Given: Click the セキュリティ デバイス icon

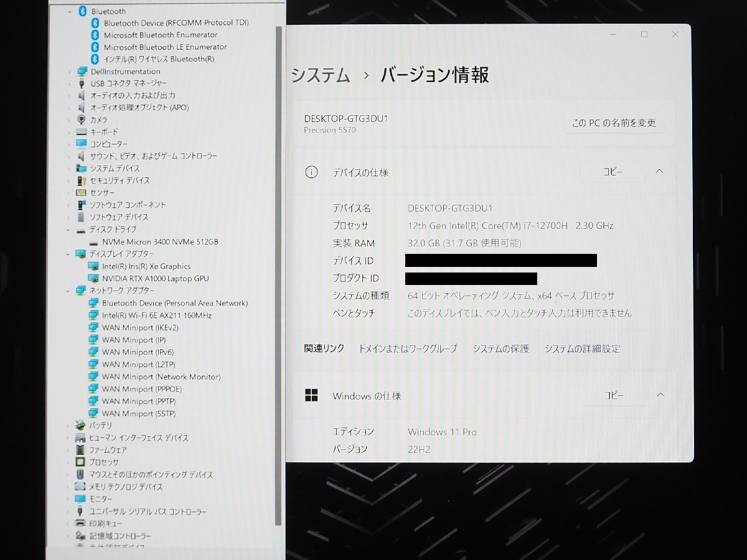Looking at the screenshot, I should pos(82,180).
